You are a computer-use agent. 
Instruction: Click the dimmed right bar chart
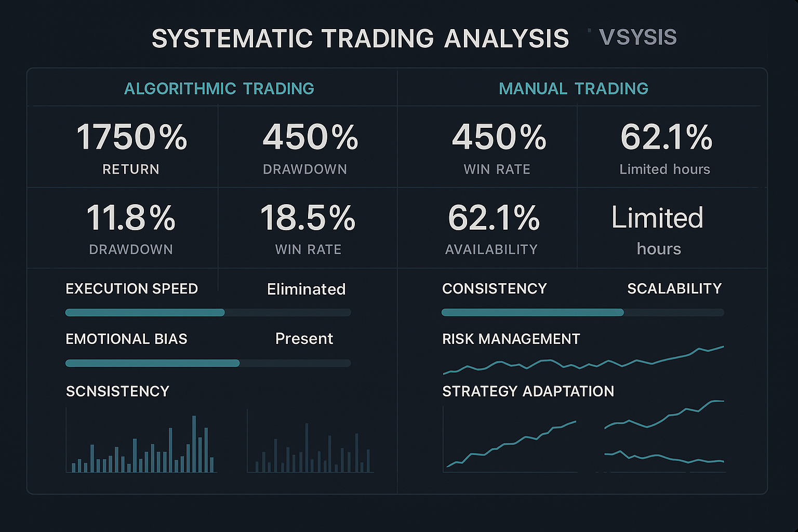pyautogui.click(x=311, y=448)
